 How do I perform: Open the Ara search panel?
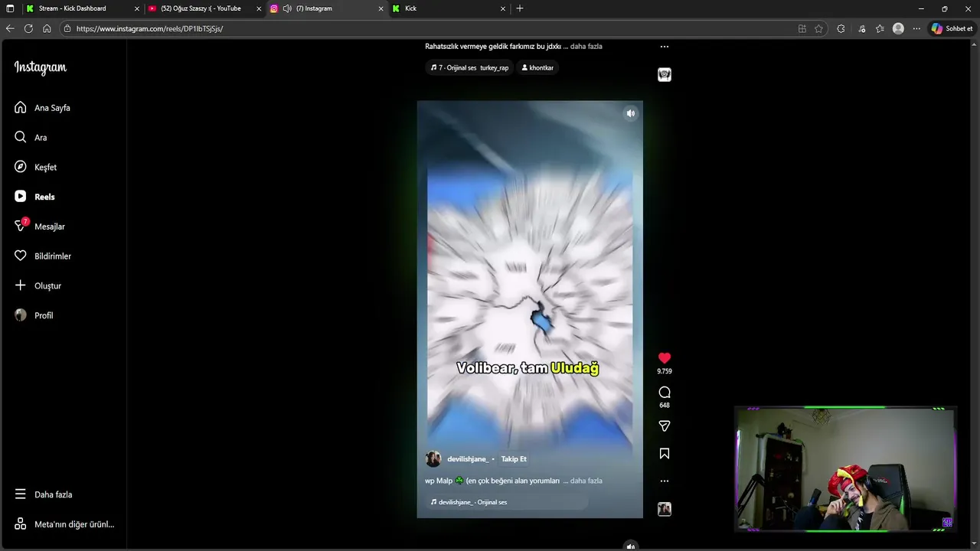point(31,138)
